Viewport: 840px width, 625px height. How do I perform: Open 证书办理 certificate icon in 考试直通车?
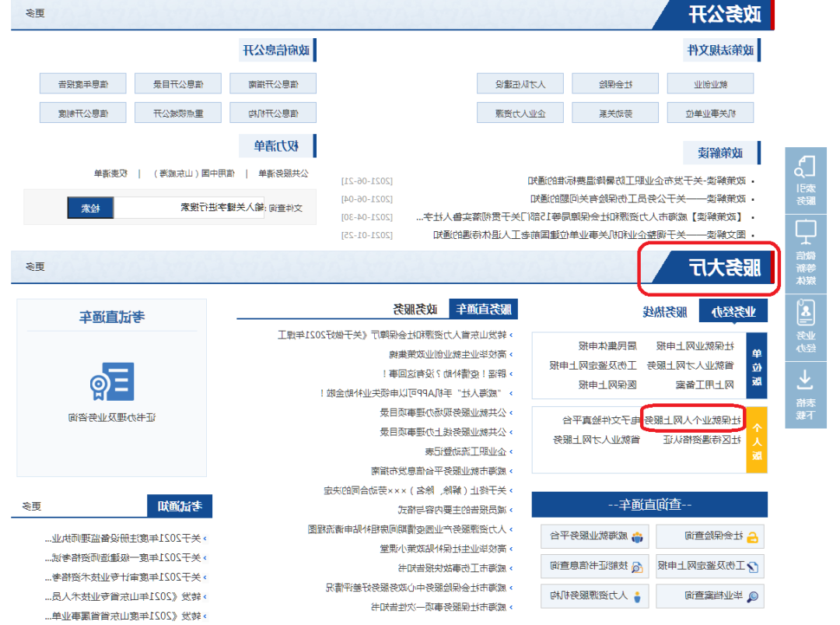tap(112, 381)
